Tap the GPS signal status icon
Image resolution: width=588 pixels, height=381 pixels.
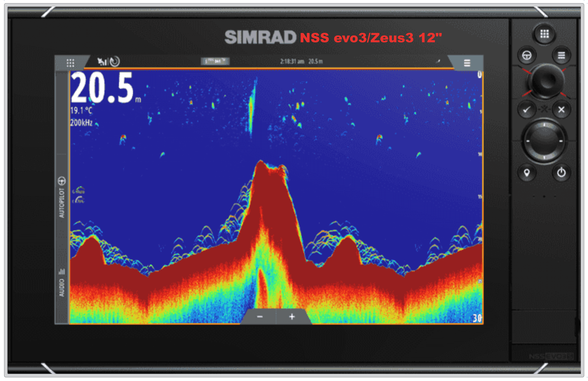point(102,61)
